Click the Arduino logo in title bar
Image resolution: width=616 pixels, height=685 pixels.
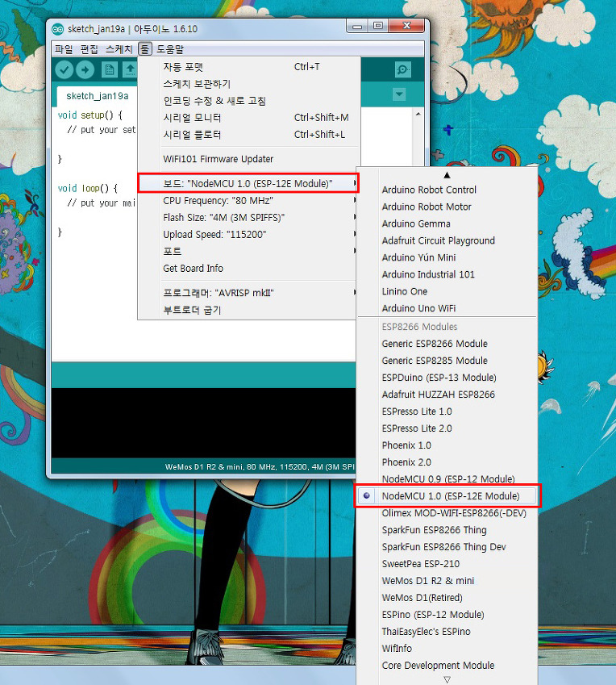point(57,29)
